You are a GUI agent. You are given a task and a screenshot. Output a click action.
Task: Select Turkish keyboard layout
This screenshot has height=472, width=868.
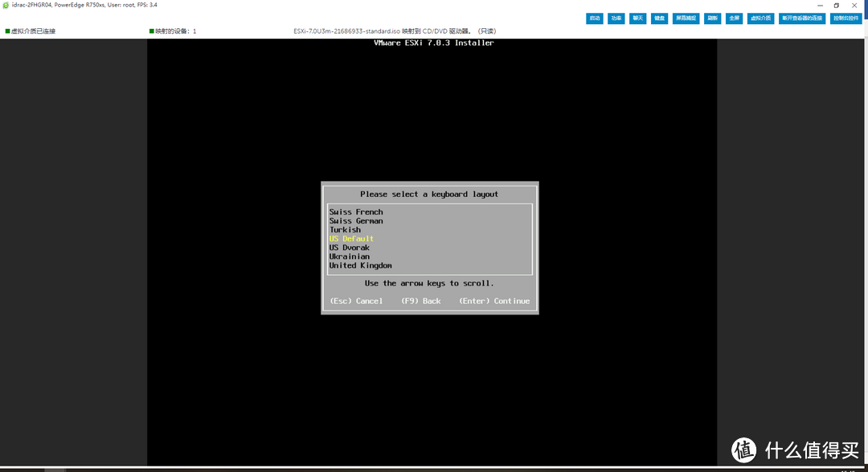pos(345,229)
